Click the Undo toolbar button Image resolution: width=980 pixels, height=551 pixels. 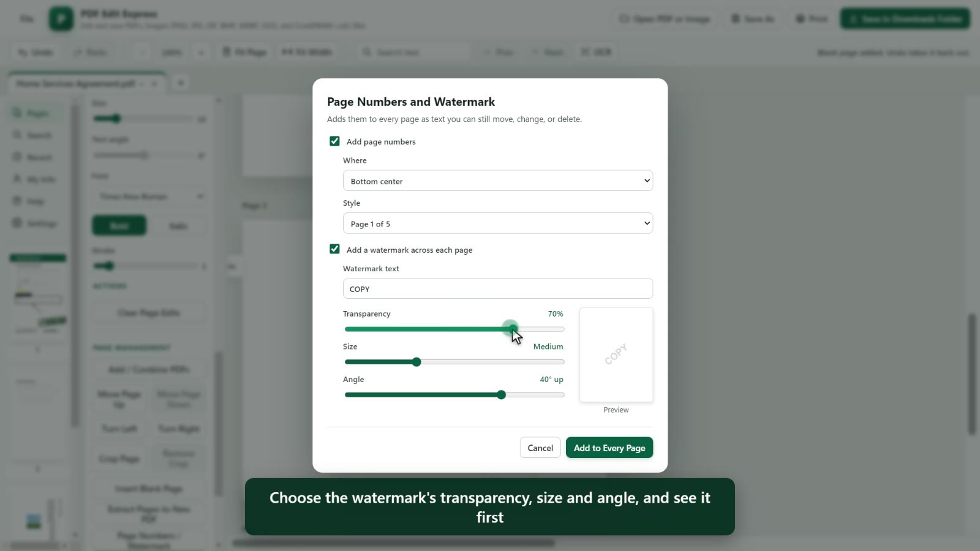tap(36, 52)
